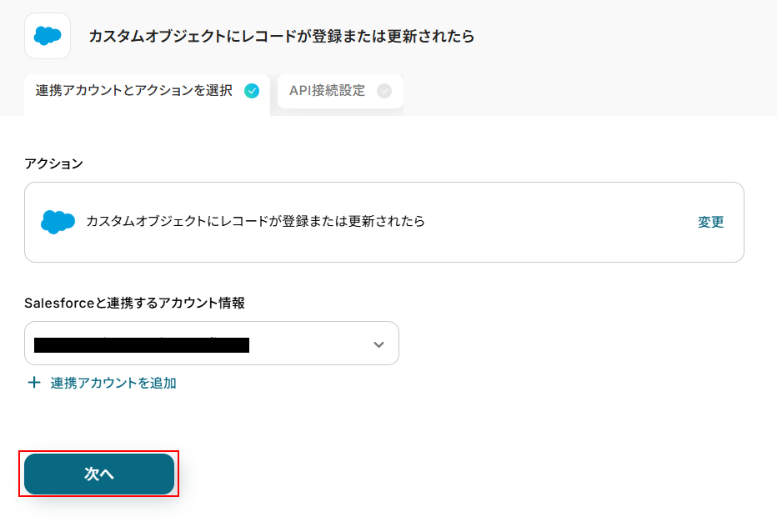Switch to the 連携アカウントとアクションを選択 tab
Image resolution: width=777 pixels, height=532 pixels.
(134, 91)
